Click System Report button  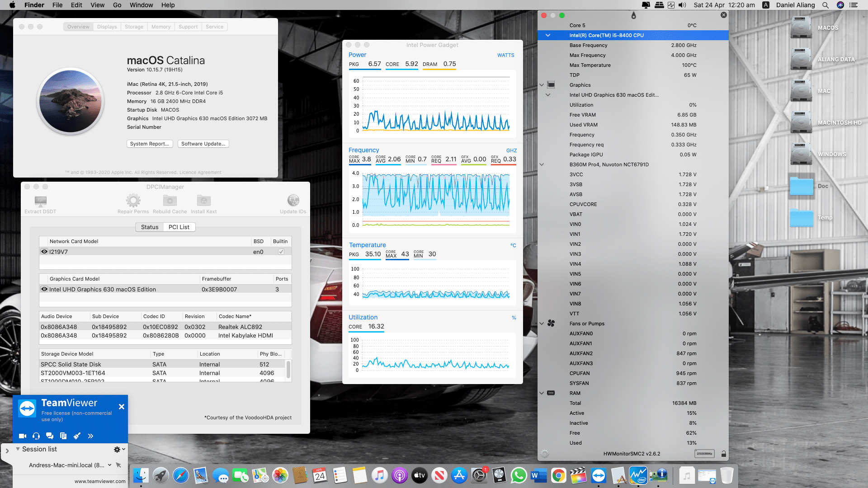coord(149,144)
